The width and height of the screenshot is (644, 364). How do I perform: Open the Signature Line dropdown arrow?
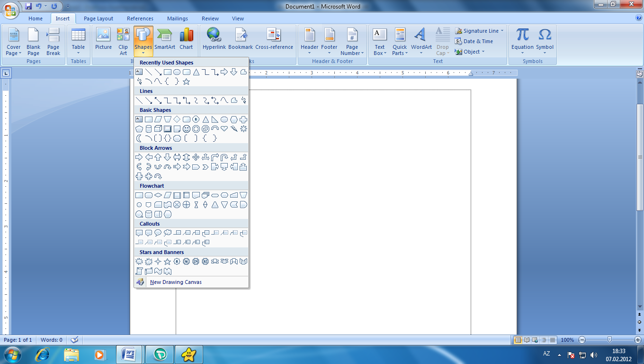502,31
